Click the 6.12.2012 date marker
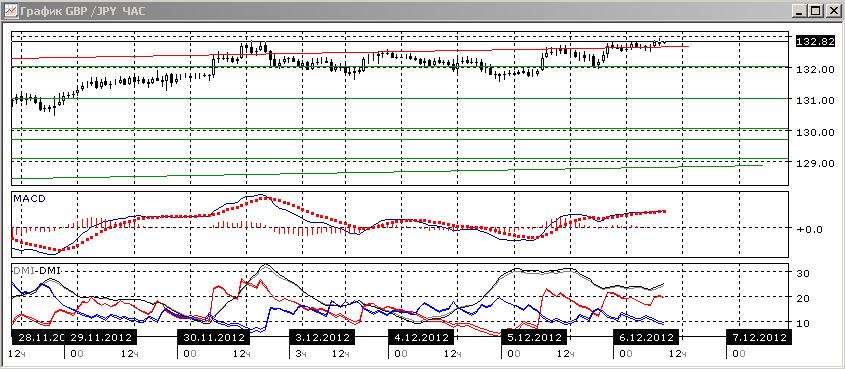 [646, 338]
